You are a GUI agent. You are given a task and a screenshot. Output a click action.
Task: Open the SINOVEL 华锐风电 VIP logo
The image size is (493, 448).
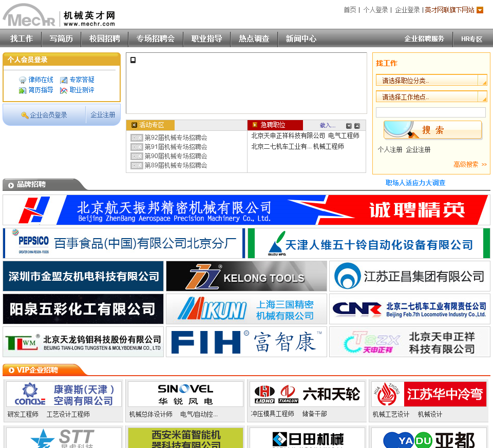185,394
